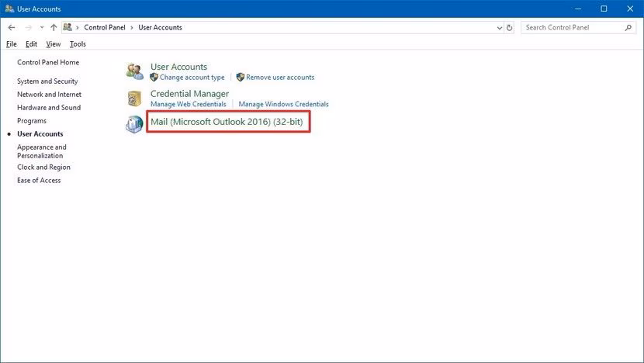
Task: Open Appearance and Personalization category
Action: tap(41, 151)
